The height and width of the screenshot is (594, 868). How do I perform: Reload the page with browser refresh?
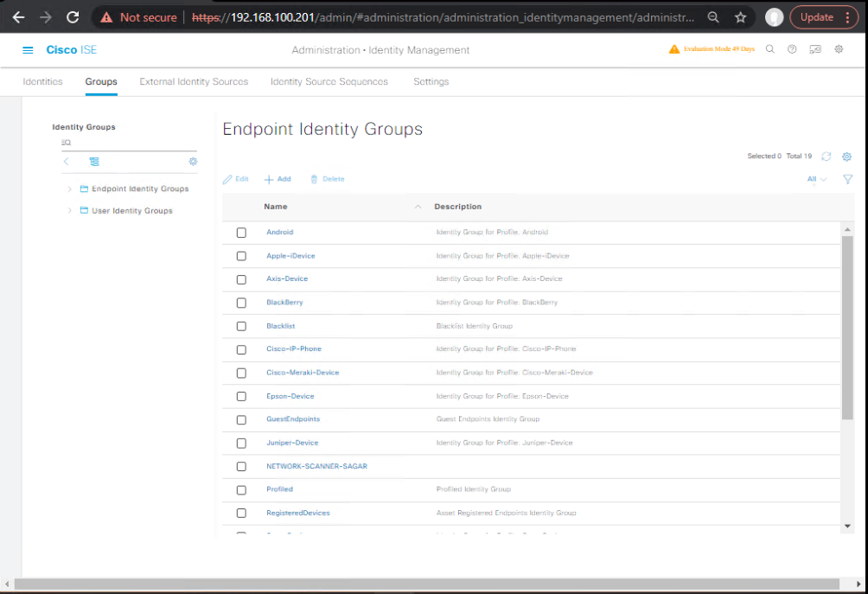point(73,17)
